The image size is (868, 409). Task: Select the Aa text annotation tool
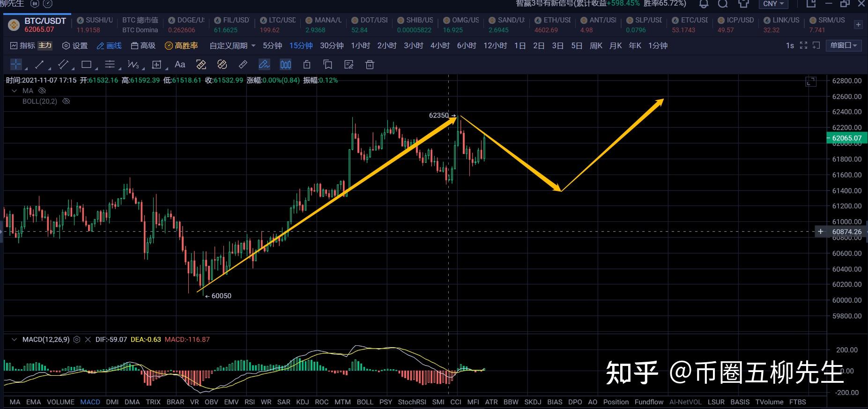pyautogui.click(x=180, y=65)
